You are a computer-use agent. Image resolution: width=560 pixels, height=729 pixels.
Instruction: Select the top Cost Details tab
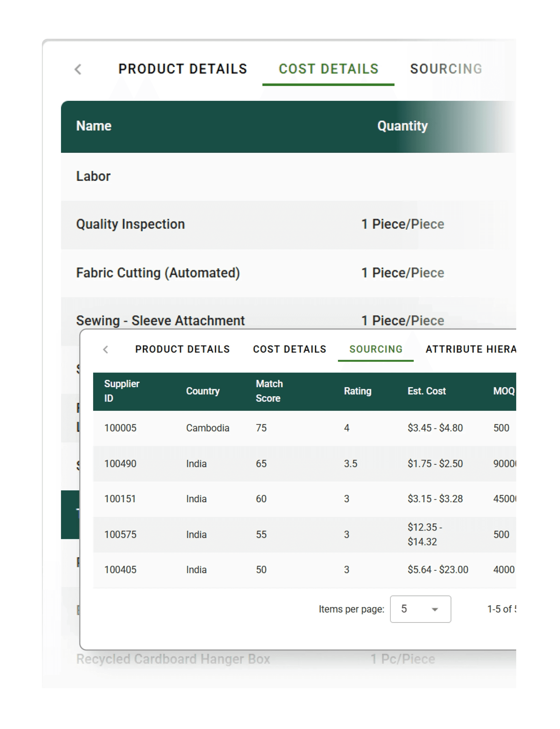tap(328, 69)
